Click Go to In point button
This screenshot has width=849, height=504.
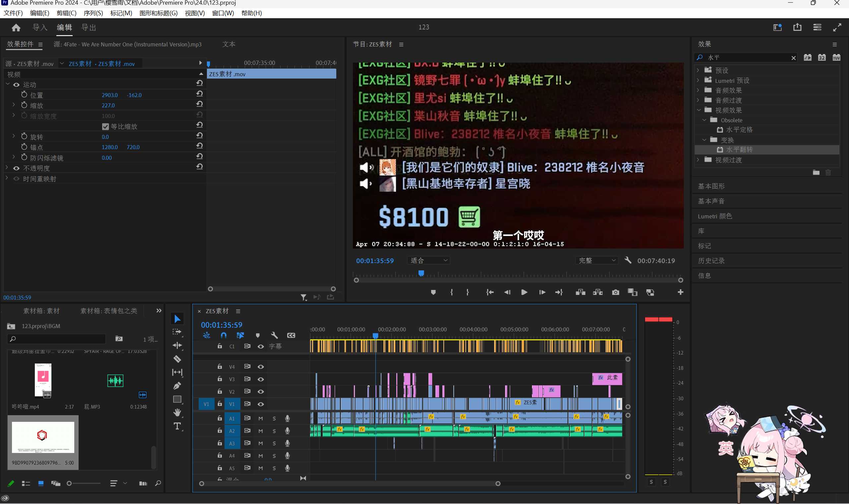490,292
